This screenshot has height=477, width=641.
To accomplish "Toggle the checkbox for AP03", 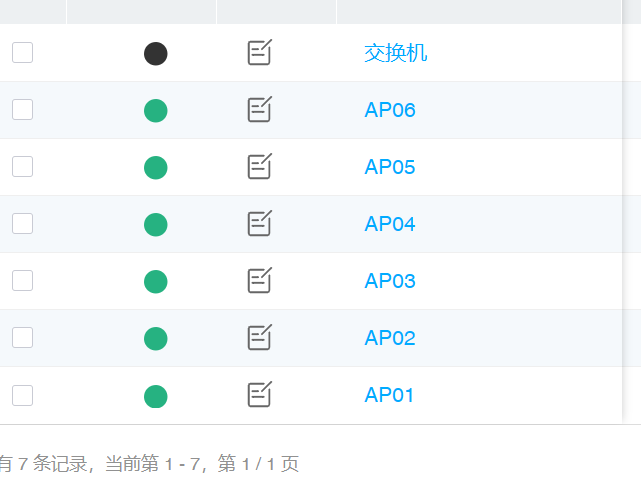I will point(22,281).
